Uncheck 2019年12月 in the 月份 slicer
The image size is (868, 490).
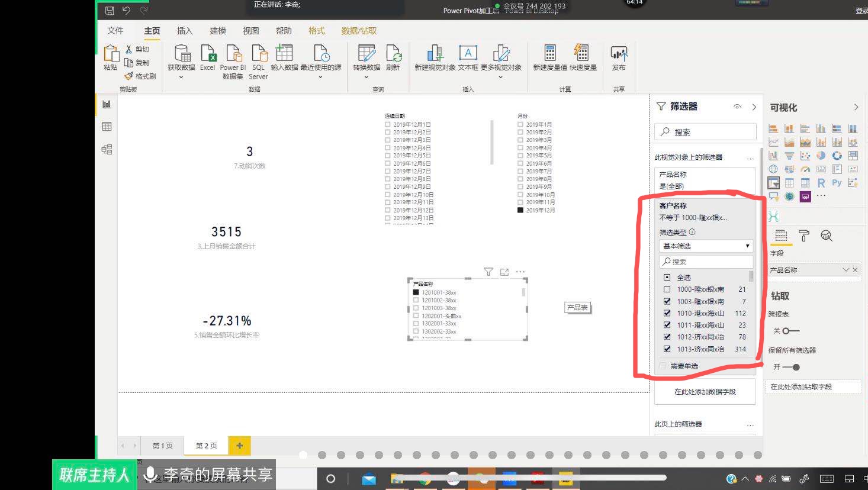(x=520, y=210)
